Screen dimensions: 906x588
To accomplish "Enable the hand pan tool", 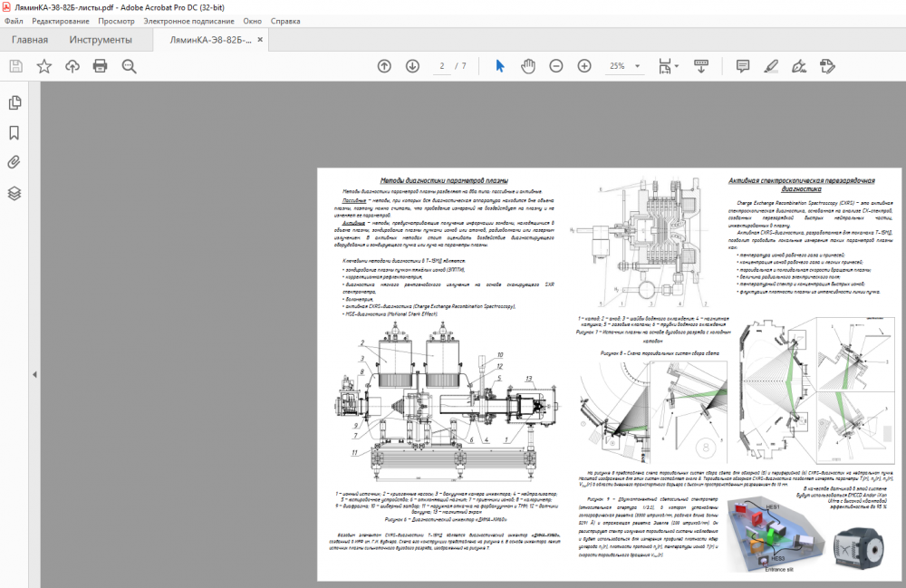I will click(x=528, y=66).
